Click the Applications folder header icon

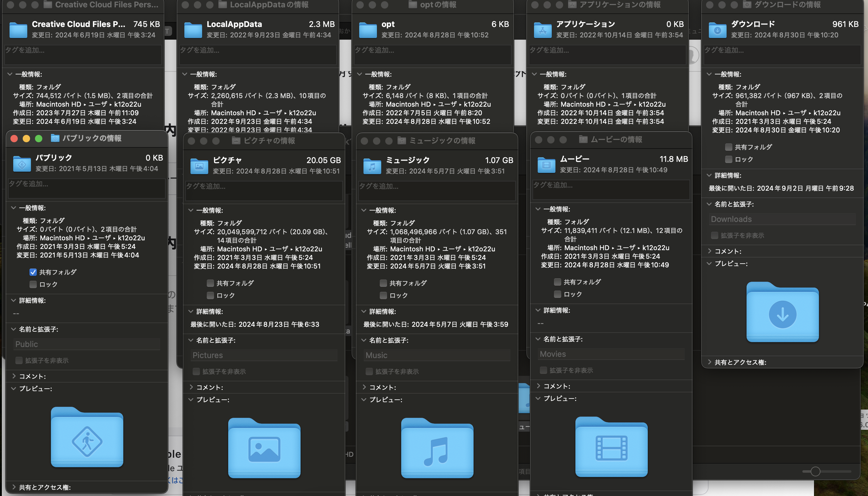coord(542,30)
